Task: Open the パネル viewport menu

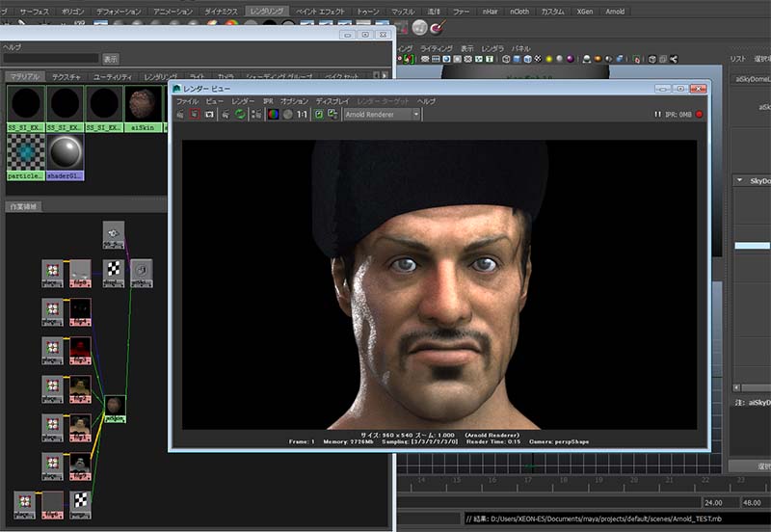Action: [520, 48]
